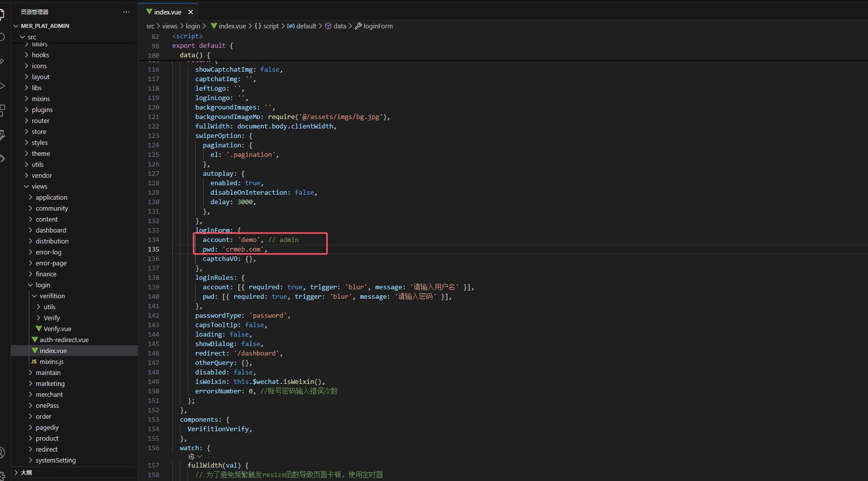Screen dimensions: 868x481
Task: Open the layout folder in explorer
Action: [x=41, y=77]
